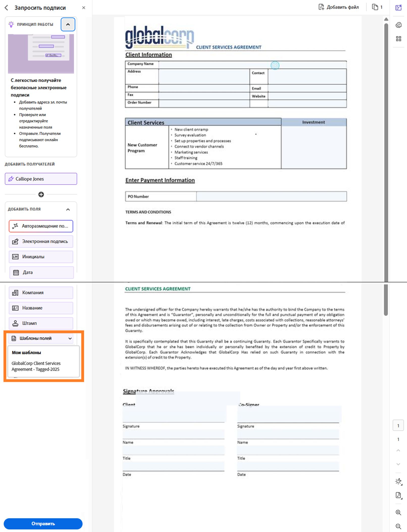Click the Авторазмещение полей button

tap(41, 226)
